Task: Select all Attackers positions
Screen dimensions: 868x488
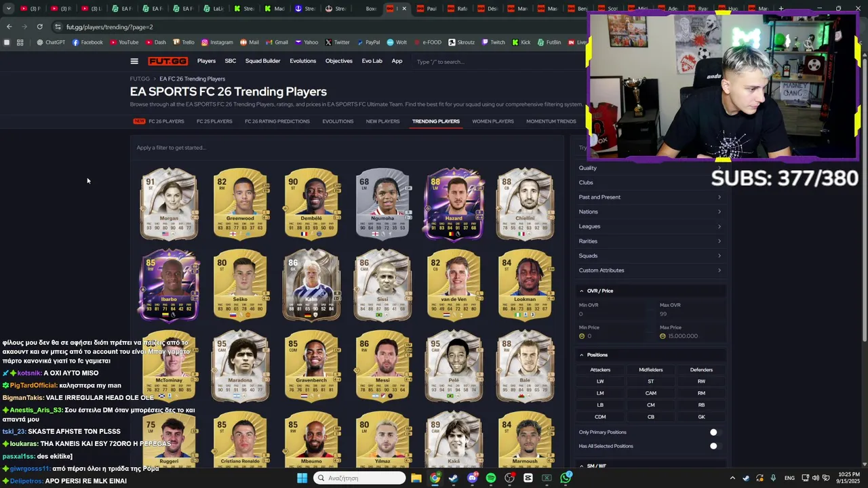Action: 600,369
